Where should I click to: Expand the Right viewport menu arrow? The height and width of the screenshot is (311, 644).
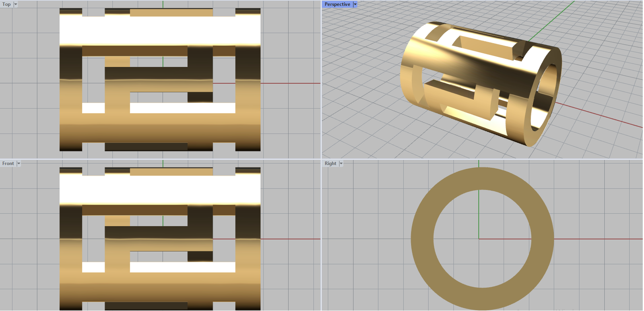(x=341, y=163)
